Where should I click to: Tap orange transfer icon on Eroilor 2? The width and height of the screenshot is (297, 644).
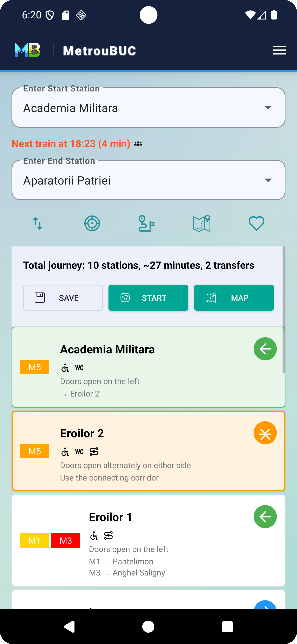tap(265, 433)
